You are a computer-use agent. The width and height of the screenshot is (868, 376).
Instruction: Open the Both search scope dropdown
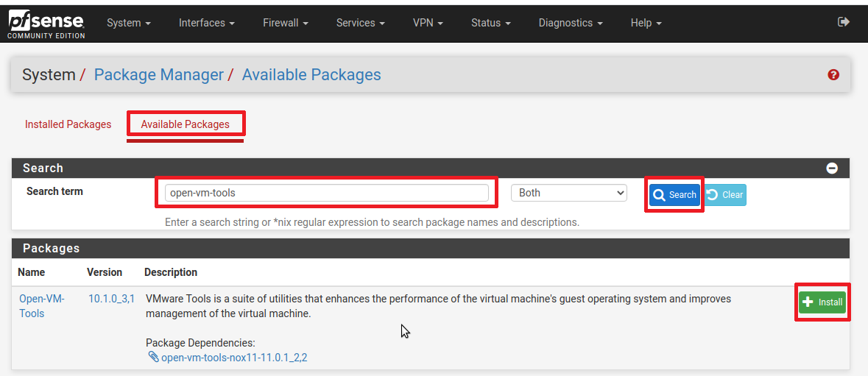(x=569, y=193)
